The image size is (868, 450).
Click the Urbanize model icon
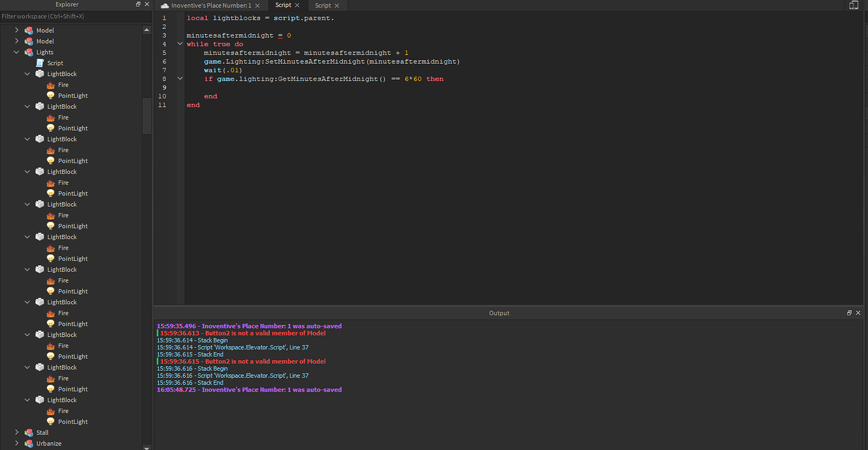28,443
